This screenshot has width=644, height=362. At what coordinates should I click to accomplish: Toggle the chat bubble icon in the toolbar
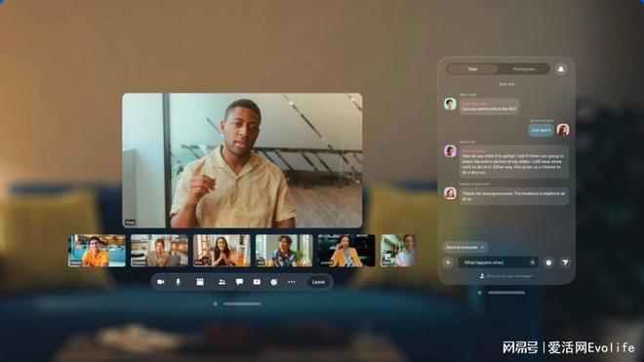coord(239,282)
